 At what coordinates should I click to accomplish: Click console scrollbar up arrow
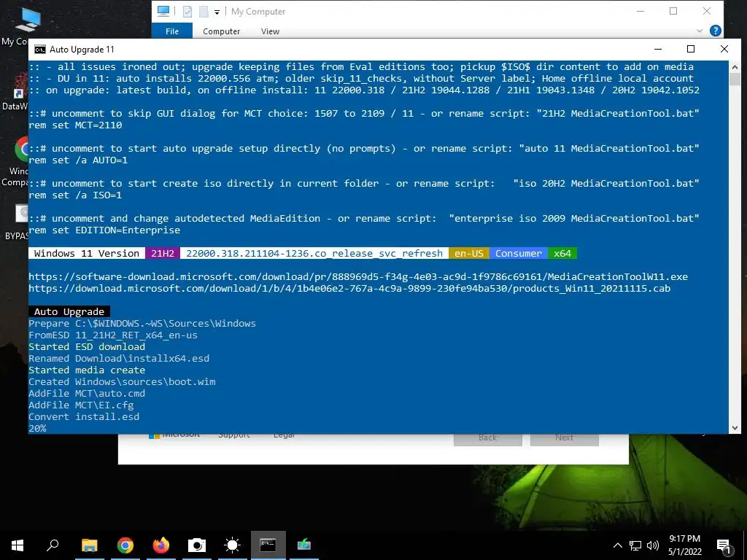click(735, 66)
